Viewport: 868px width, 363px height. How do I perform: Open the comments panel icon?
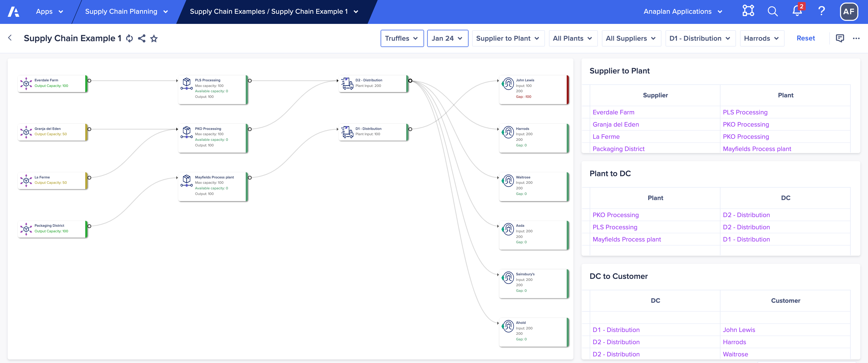[840, 38]
